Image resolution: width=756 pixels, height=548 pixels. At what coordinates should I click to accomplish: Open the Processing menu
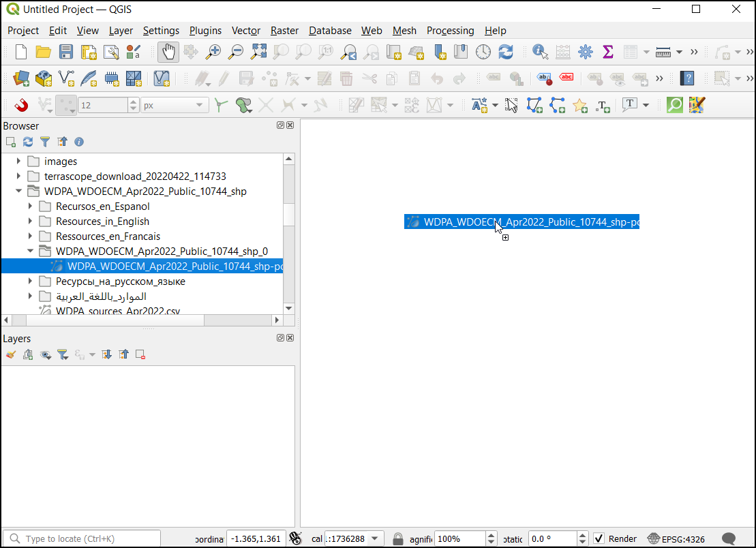coord(450,31)
